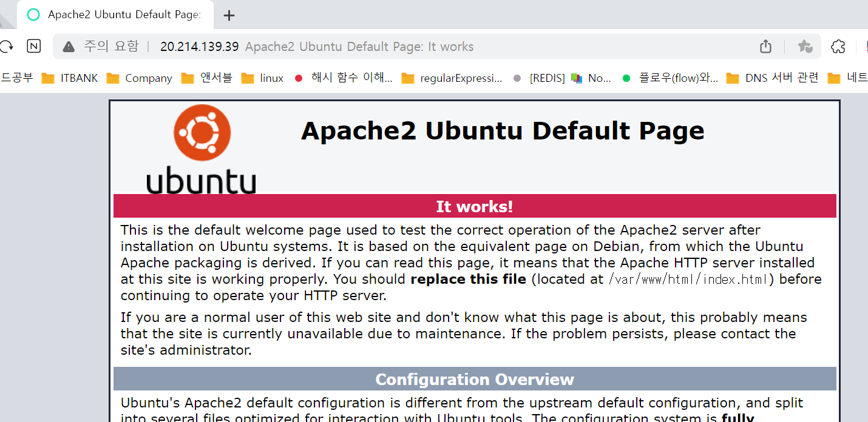The width and height of the screenshot is (868, 422).
Task: Open the Company bookmark folder
Action: pyautogui.click(x=139, y=78)
